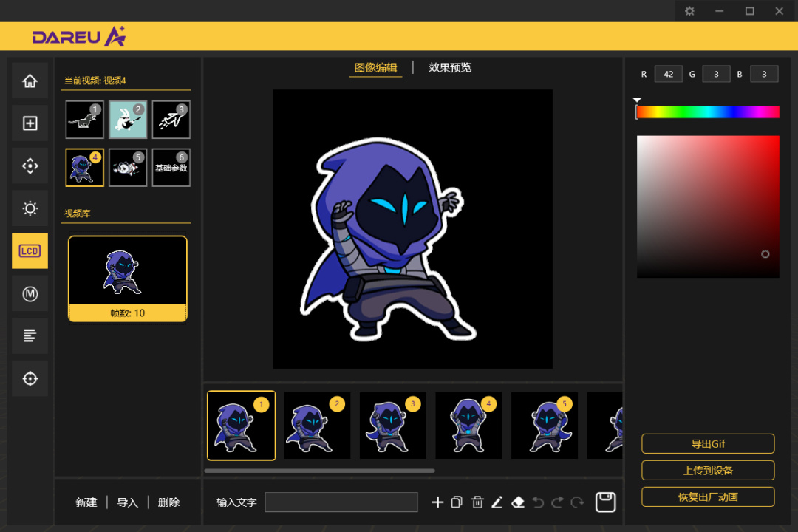Click the copy frame icon
This screenshot has width=798, height=532.
point(457,502)
